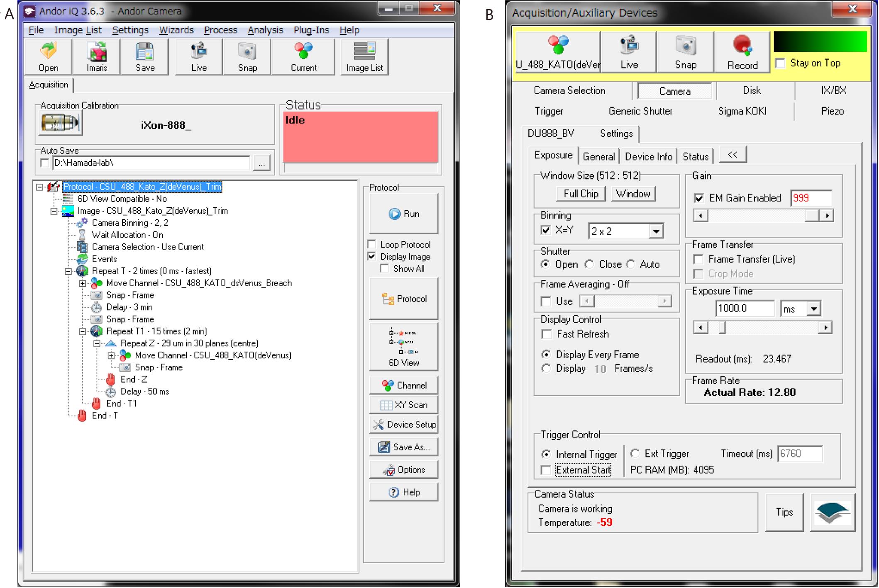The image size is (879, 588).
Task: Switch to the Device Info tab
Action: click(x=648, y=157)
